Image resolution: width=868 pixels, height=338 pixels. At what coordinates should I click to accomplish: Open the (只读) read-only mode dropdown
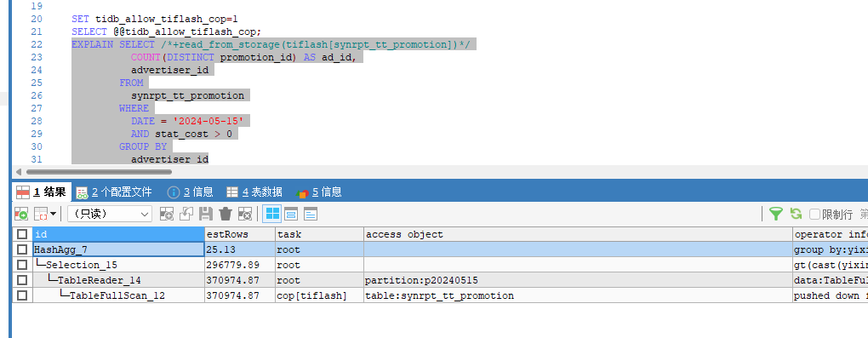point(110,214)
